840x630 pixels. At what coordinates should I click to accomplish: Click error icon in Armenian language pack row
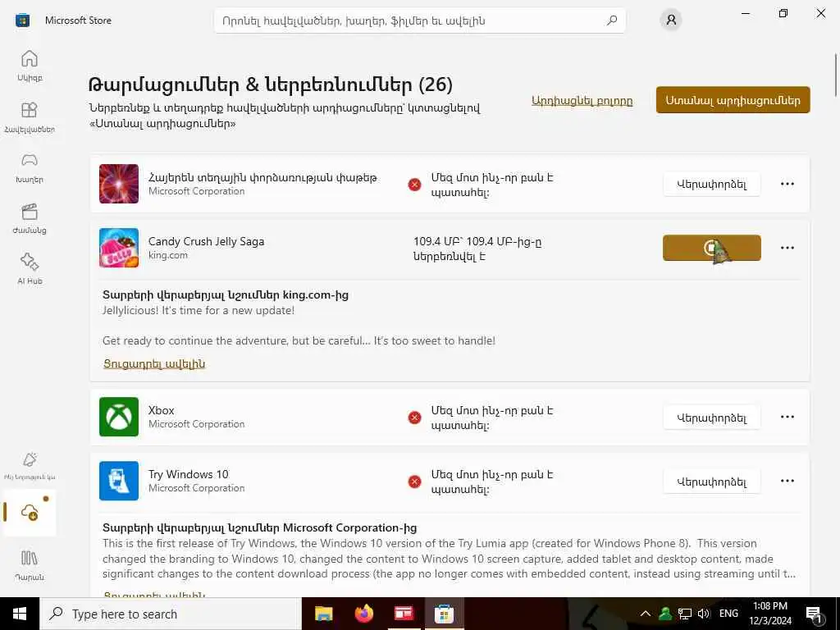[x=414, y=185]
